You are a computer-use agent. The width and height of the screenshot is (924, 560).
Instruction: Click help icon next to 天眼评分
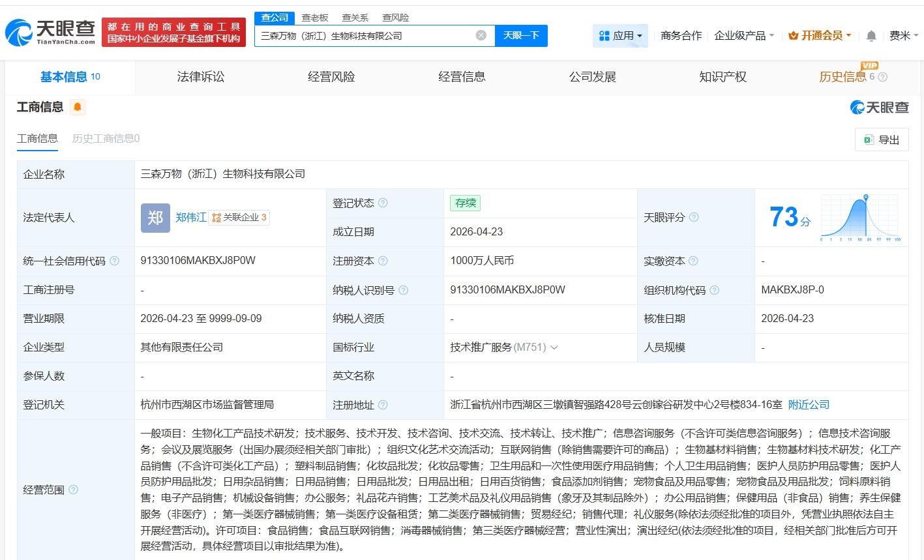tap(694, 217)
